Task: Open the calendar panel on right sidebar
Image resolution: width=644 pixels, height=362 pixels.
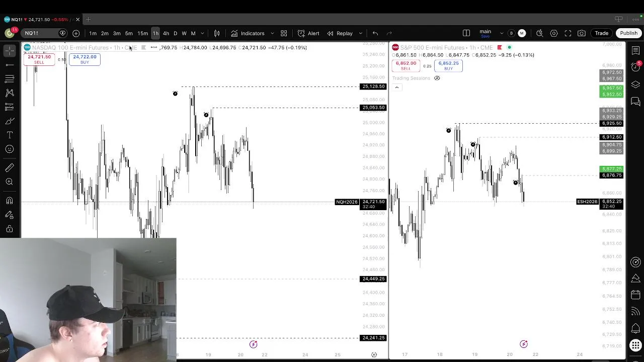Action: [x=635, y=295]
